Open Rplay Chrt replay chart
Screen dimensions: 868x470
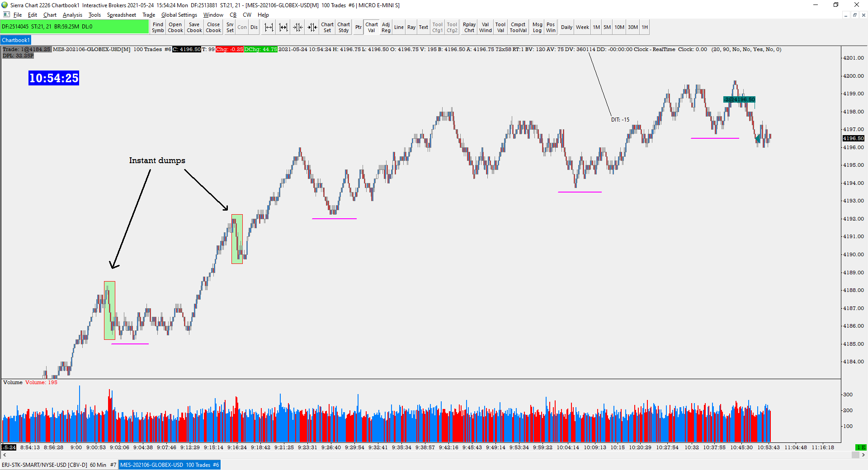469,27
